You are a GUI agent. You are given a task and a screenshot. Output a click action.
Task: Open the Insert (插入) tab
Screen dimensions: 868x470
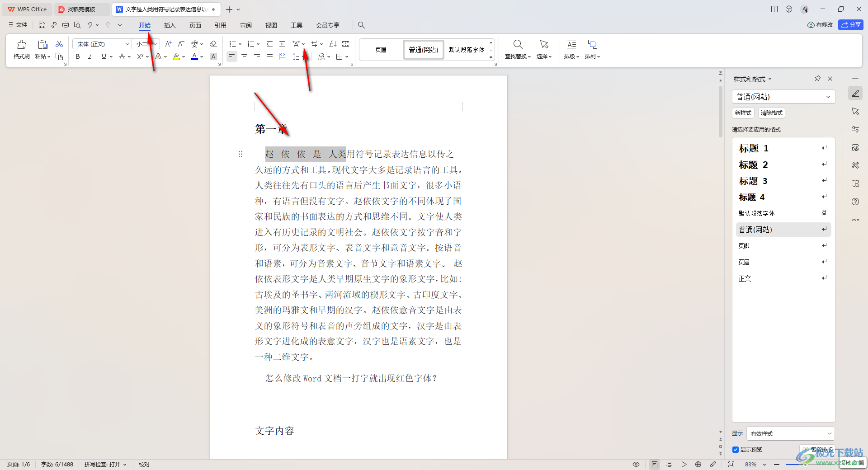click(170, 25)
